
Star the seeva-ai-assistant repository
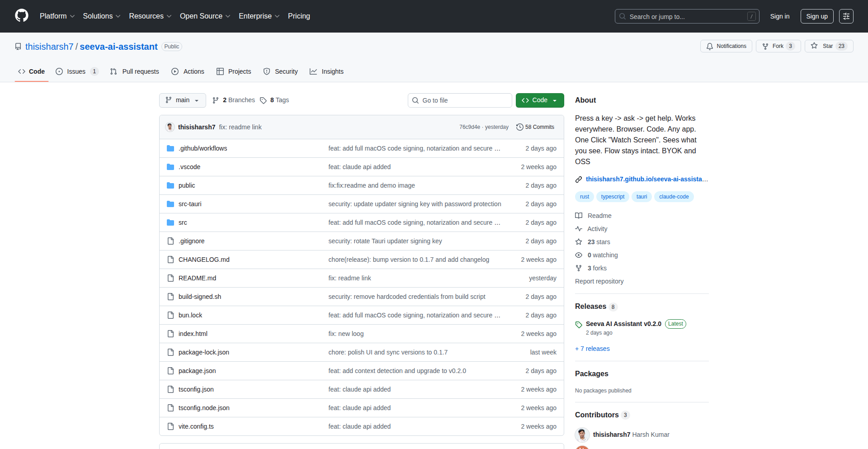[x=828, y=46]
